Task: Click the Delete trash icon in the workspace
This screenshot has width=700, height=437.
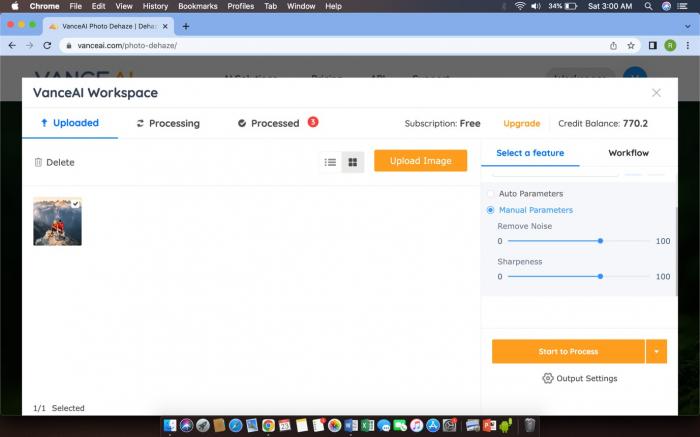Action: coord(38,162)
